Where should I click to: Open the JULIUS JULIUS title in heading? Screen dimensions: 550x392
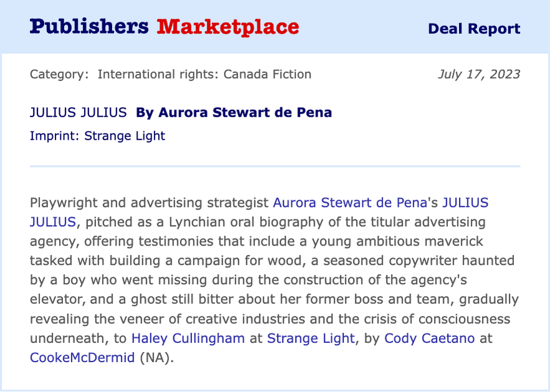click(x=78, y=113)
